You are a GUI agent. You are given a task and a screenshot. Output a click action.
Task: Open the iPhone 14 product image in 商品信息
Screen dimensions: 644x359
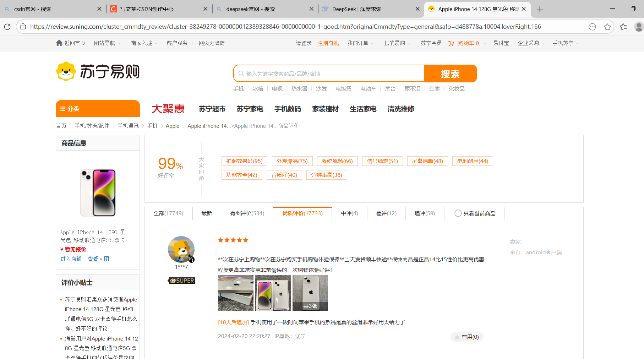pos(98,193)
